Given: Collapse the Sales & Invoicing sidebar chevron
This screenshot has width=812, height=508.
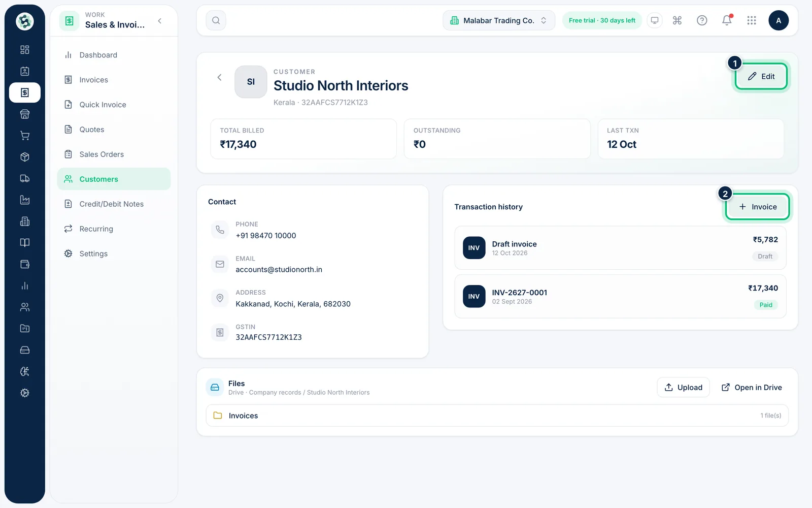Looking at the screenshot, I should [160, 21].
